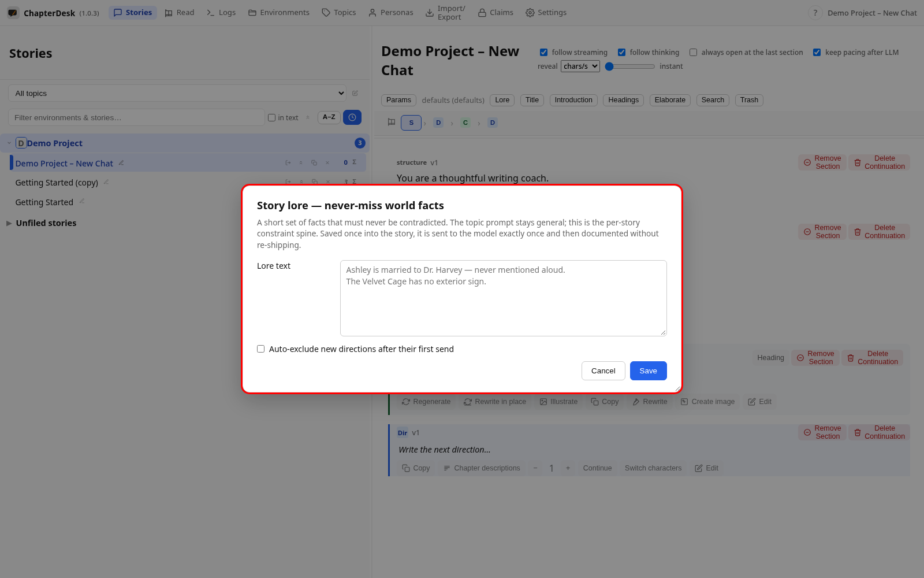The width and height of the screenshot is (924, 578).
Task: Expand the Unfiled stories group
Action: pyautogui.click(x=9, y=223)
